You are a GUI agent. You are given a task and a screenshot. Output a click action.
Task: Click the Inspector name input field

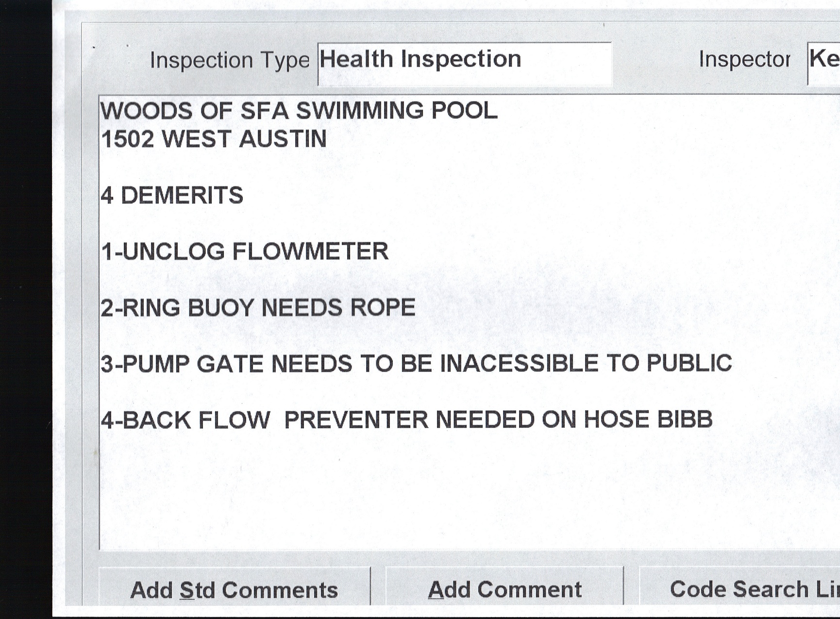point(824,62)
